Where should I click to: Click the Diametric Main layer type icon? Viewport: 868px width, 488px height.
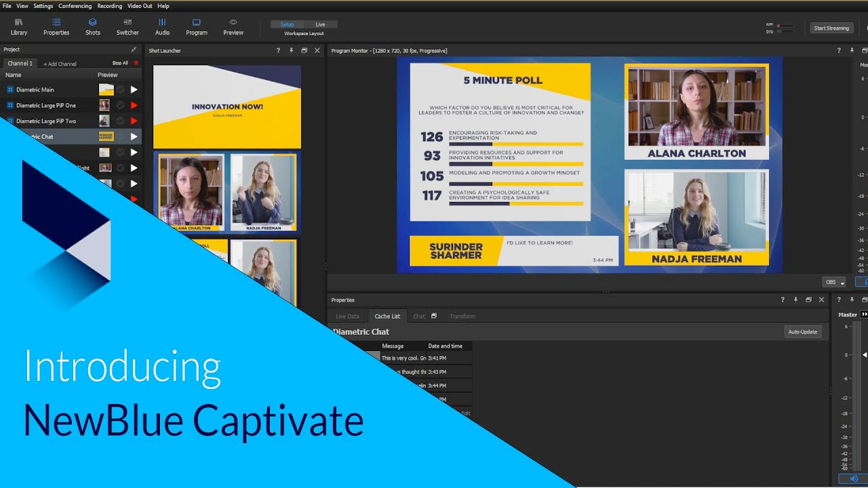(10, 89)
